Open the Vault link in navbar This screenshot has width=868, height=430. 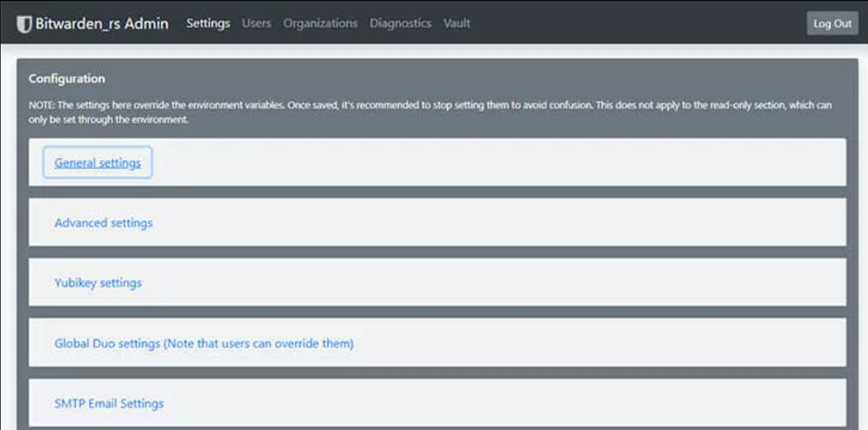[x=457, y=23]
